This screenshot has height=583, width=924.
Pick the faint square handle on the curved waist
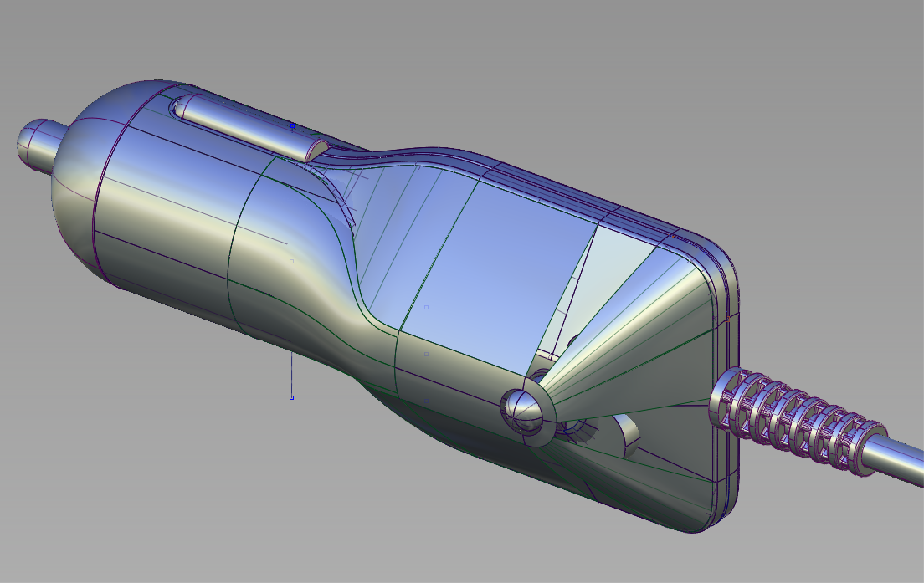[291, 262]
